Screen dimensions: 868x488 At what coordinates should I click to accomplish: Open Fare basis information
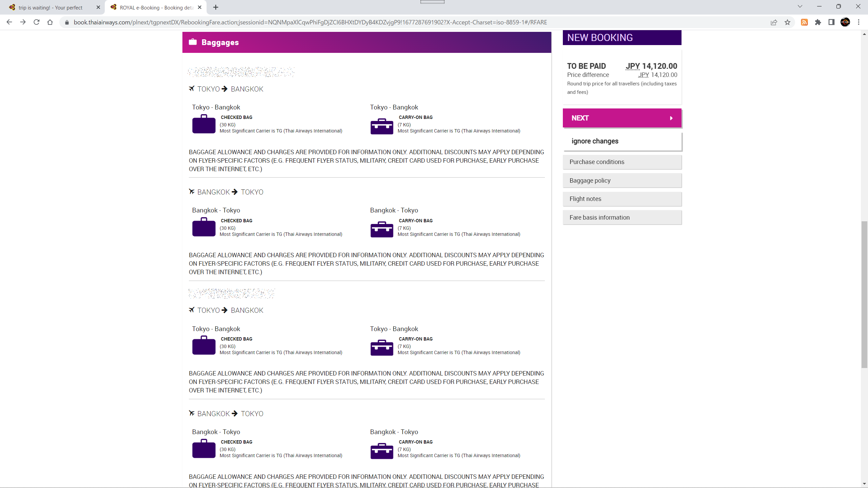pos(622,218)
